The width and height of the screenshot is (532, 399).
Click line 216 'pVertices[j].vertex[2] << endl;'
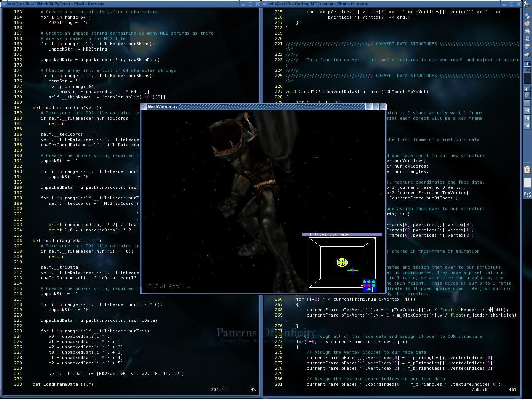tap(369, 17)
